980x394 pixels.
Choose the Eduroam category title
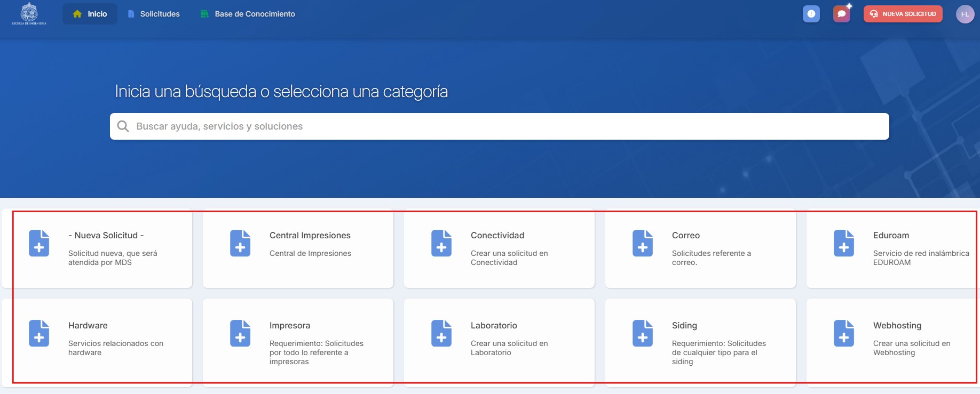(x=891, y=235)
